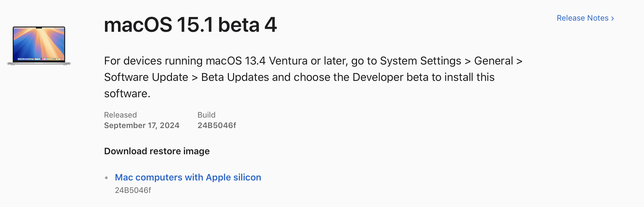
Task: Click the MacBook Pro product image
Action: [39, 46]
